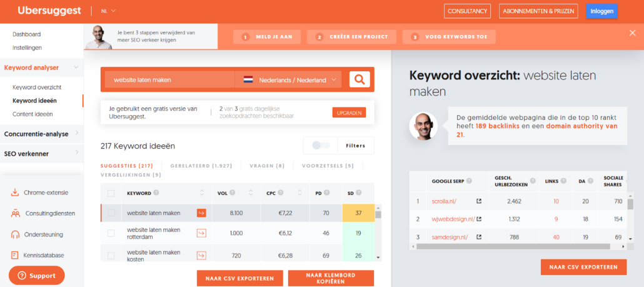Open wjwebdesign.nl external link icon
The width and height of the screenshot is (644, 287).
[x=478, y=219]
